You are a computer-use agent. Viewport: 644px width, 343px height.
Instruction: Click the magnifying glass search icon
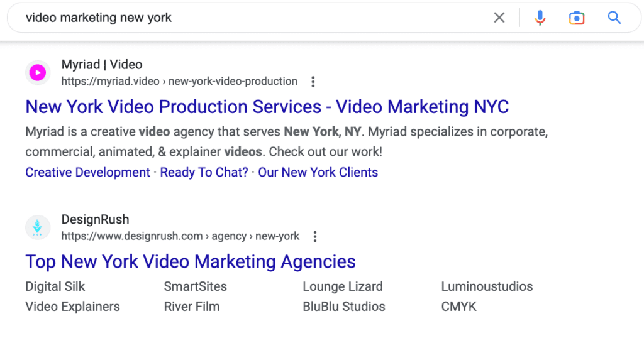[x=614, y=18]
